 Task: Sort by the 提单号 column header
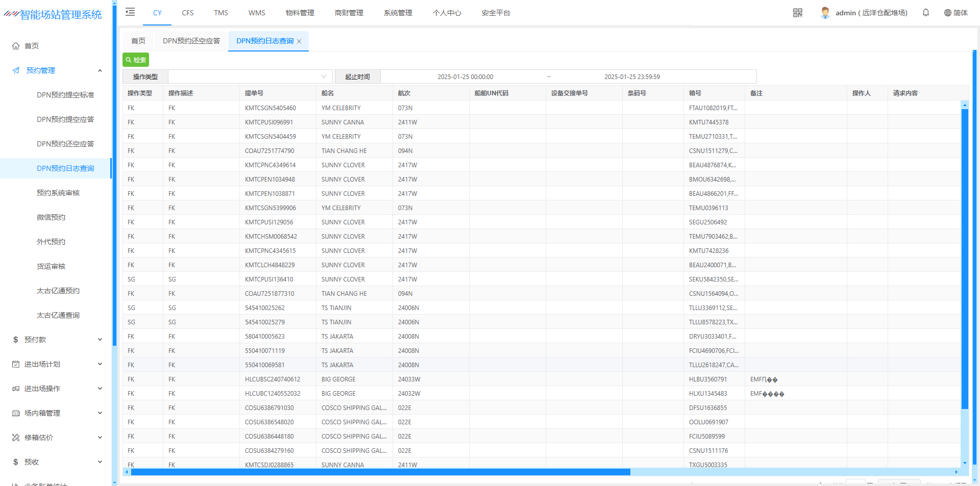254,93
